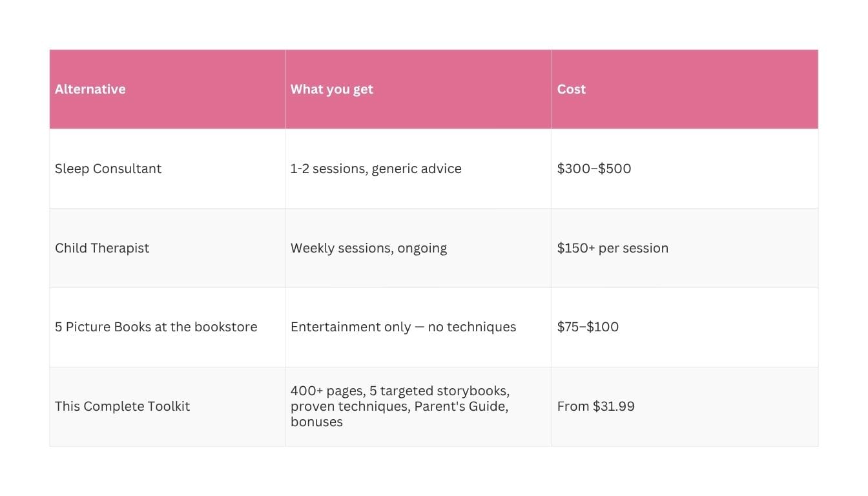Select the $75–$100 cost cell

click(588, 327)
